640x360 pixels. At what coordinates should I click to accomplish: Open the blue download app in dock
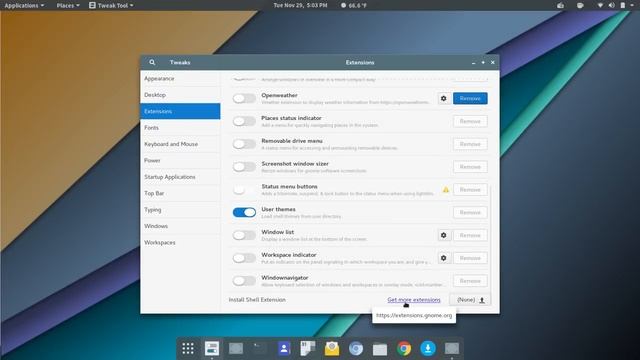tap(428, 348)
